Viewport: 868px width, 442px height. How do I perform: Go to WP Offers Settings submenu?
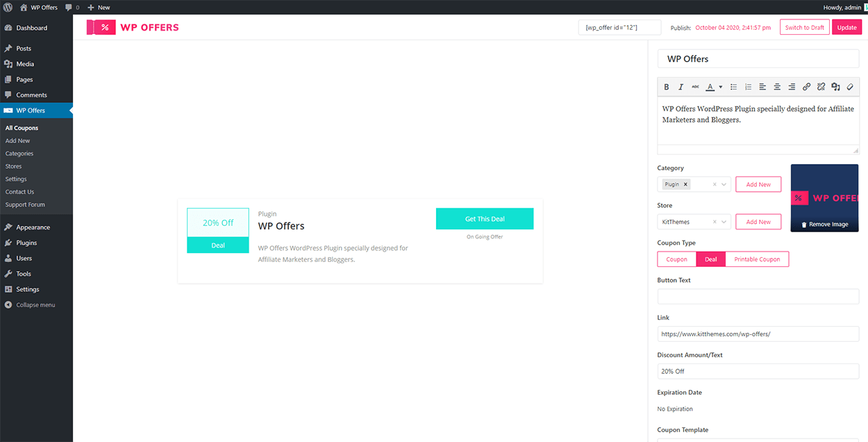16,179
